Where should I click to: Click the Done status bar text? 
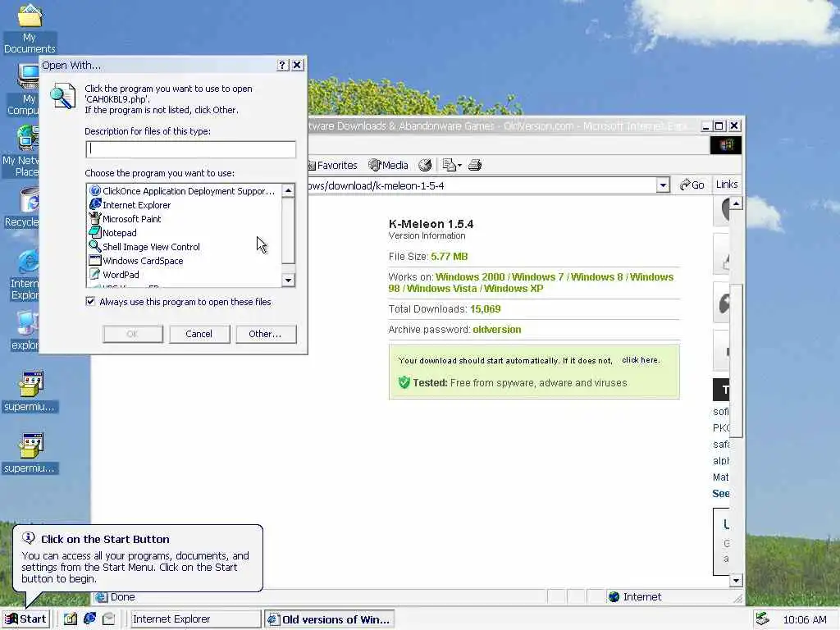point(123,597)
